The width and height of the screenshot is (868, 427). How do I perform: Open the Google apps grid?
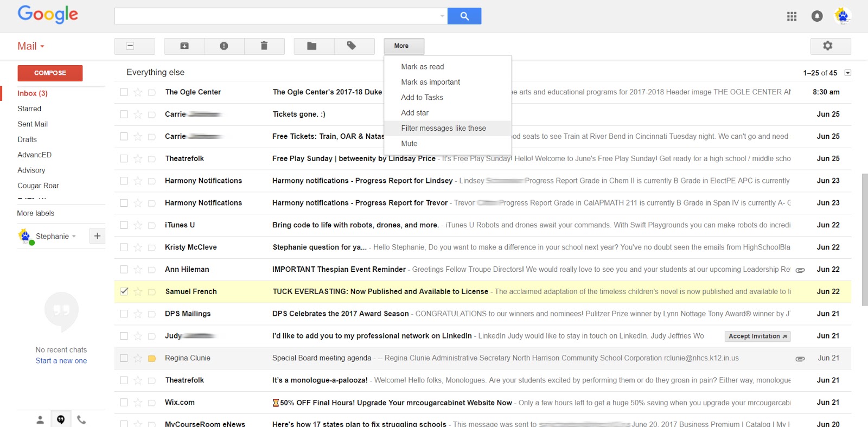tap(792, 16)
